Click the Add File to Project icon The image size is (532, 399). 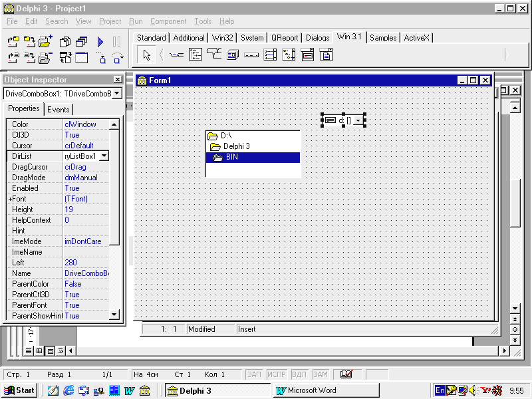pyautogui.click(x=45, y=41)
